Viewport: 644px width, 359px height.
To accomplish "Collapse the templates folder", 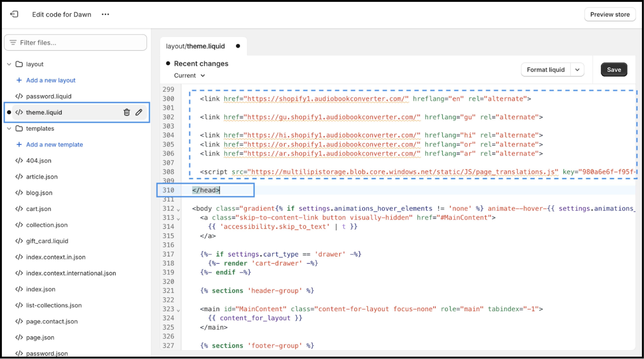I will pos(9,128).
